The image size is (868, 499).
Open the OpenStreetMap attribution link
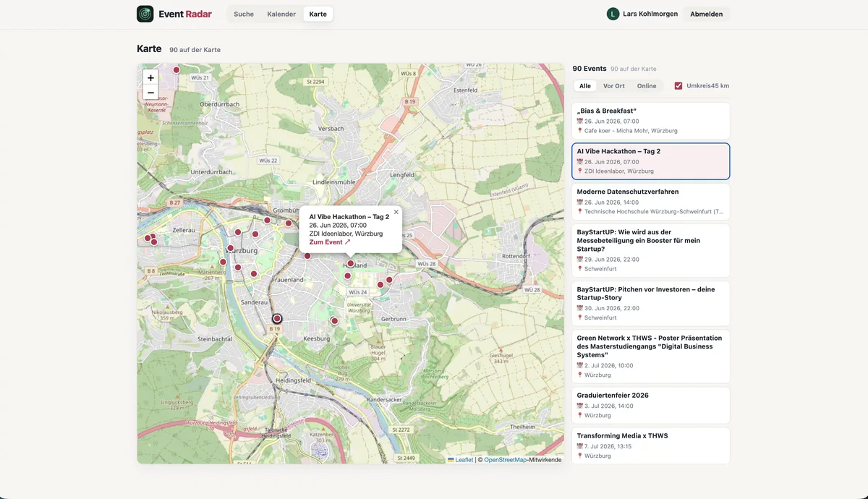(x=506, y=460)
